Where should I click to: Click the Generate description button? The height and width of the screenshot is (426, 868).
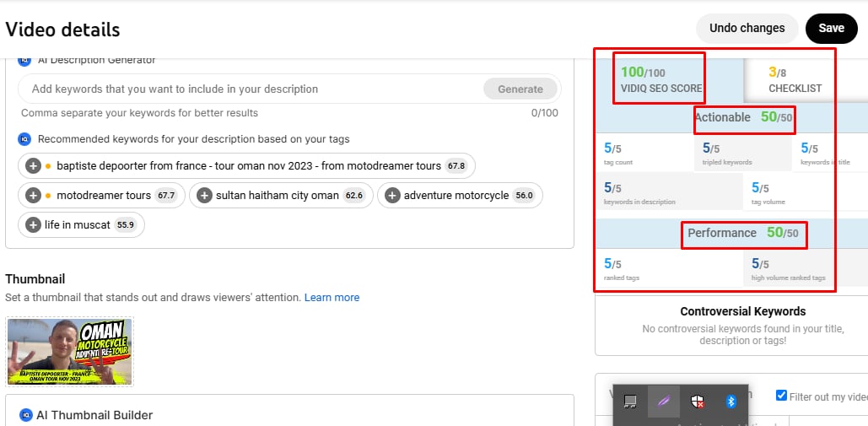coord(520,89)
